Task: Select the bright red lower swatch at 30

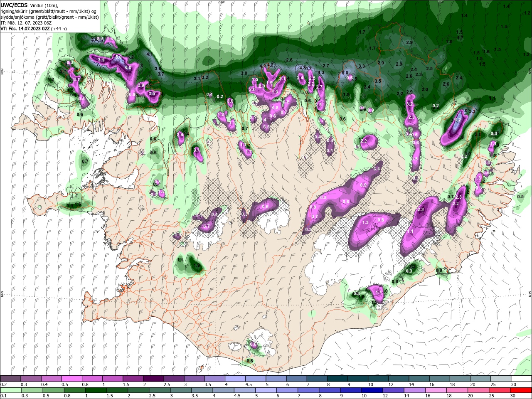Action: 520,390
